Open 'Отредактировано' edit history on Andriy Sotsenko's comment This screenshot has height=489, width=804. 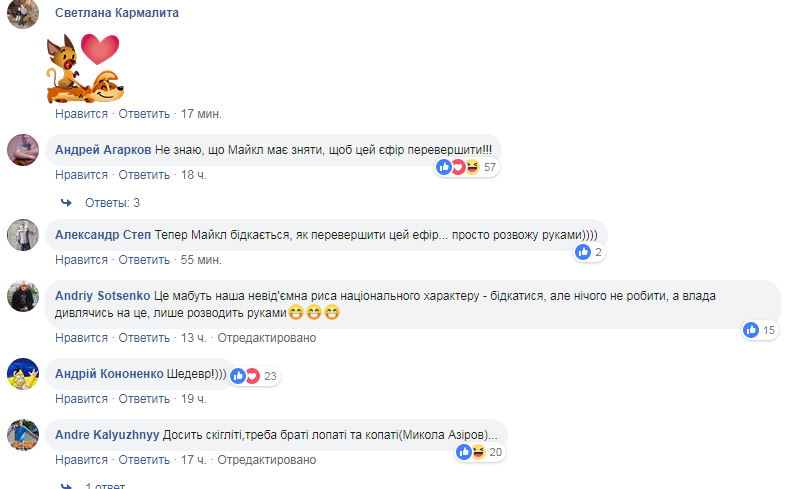pos(266,338)
